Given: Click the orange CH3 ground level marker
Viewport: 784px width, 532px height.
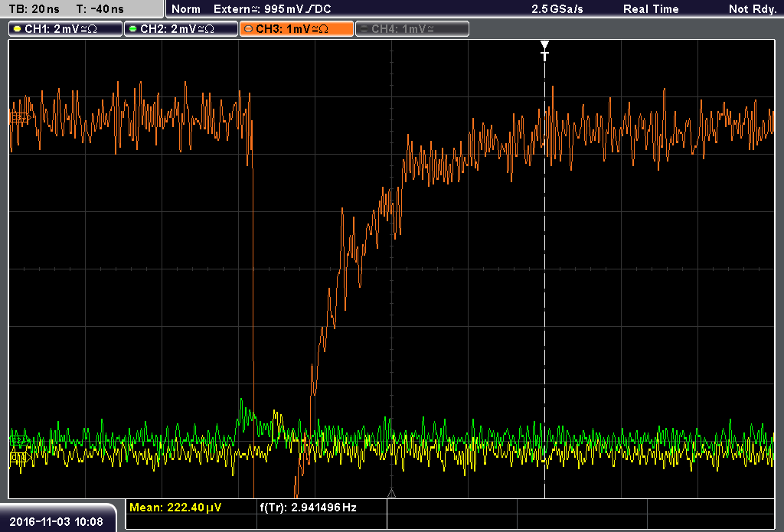Looking at the screenshot, I should pyautogui.click(x=20, y=118).
